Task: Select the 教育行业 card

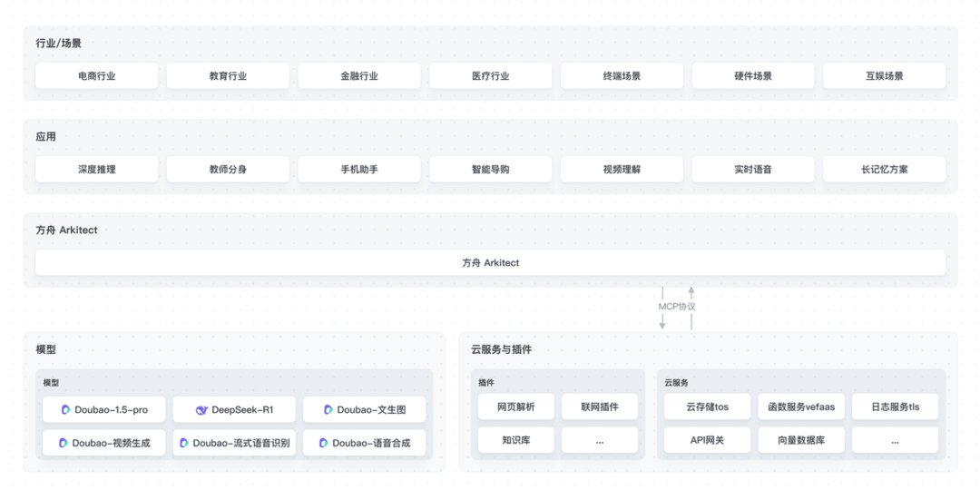Action: pyautogui.click(x=228, y=75)
